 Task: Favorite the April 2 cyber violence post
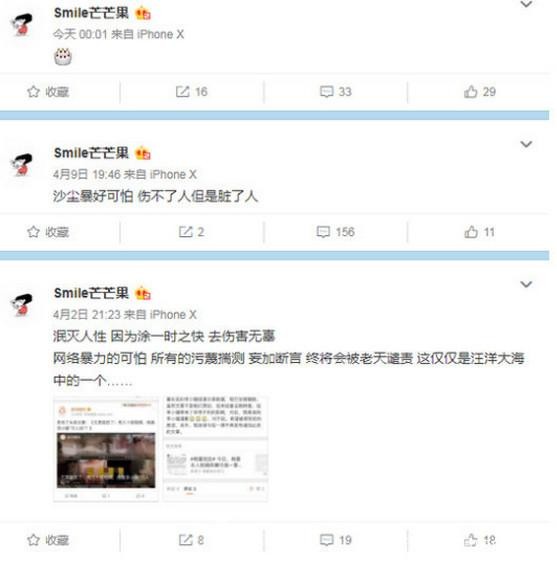pos(48,540)
